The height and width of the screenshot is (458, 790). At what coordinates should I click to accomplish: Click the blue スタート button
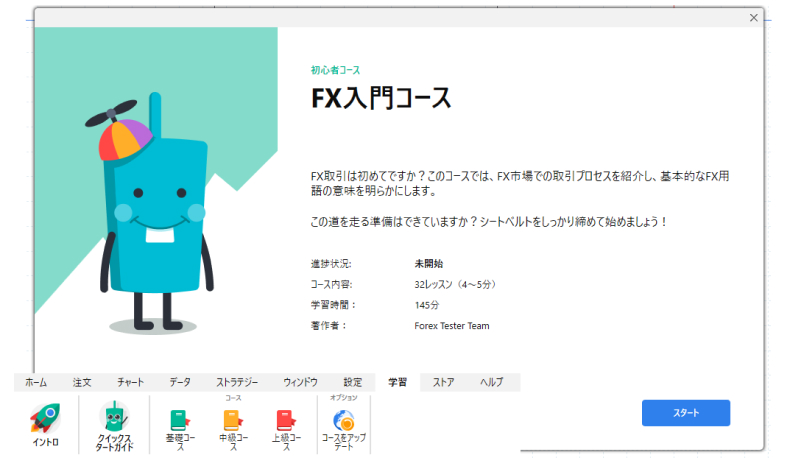click(x=685, y=413)
